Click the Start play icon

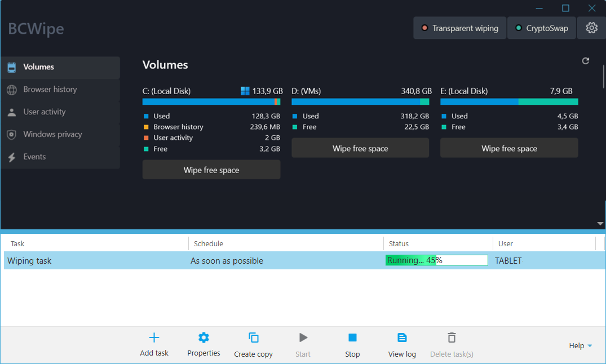pyautogui.click(x=303, y=338)
